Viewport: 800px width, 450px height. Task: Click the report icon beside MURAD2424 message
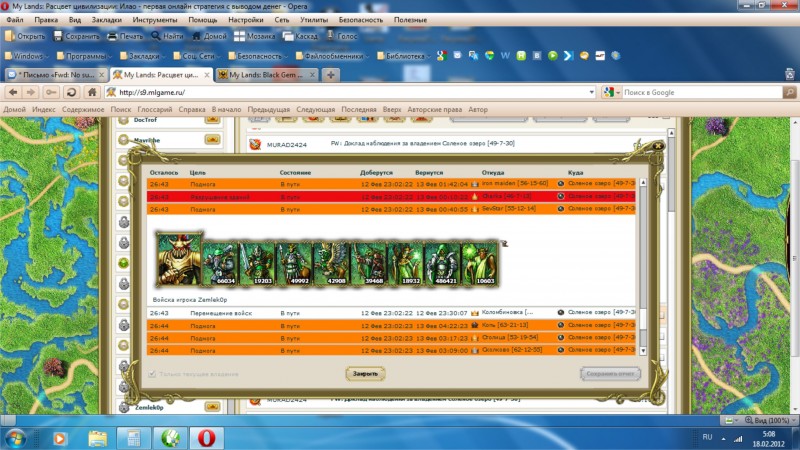255,144
